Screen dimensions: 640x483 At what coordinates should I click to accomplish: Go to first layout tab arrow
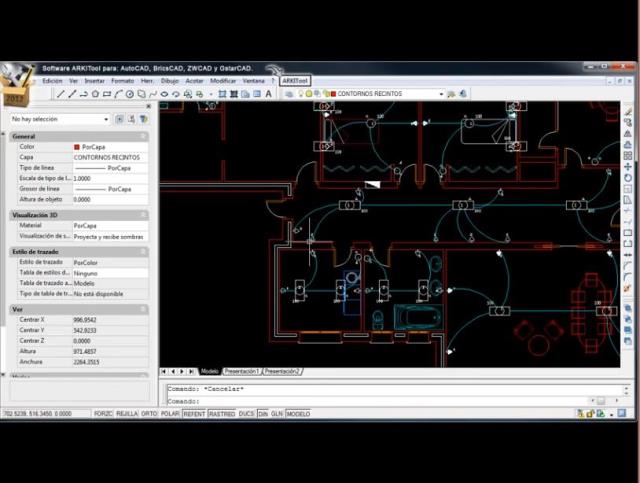click(x=164, y=372)
